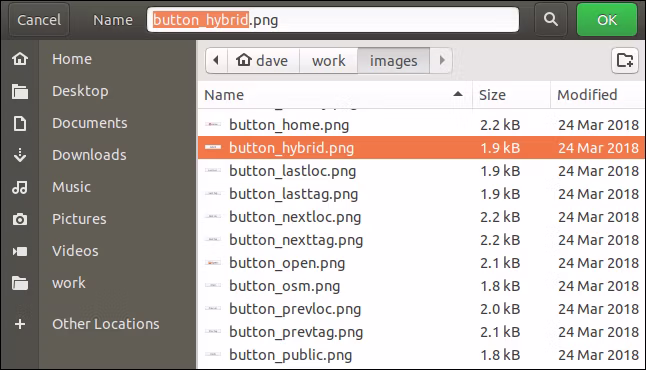Create a new folder with the folder-plus icon
This screenshot has height=370, width=646.
coord(625,61)
